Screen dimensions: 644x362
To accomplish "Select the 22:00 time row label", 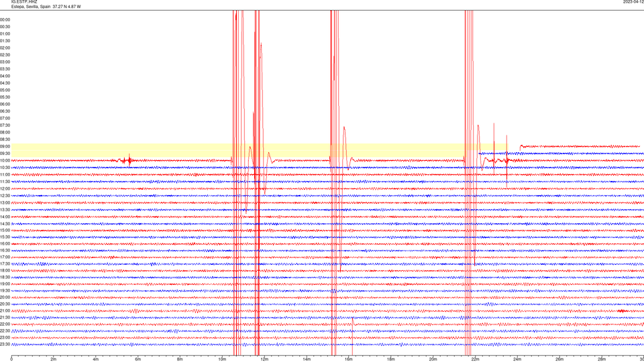I will [5, 324].
